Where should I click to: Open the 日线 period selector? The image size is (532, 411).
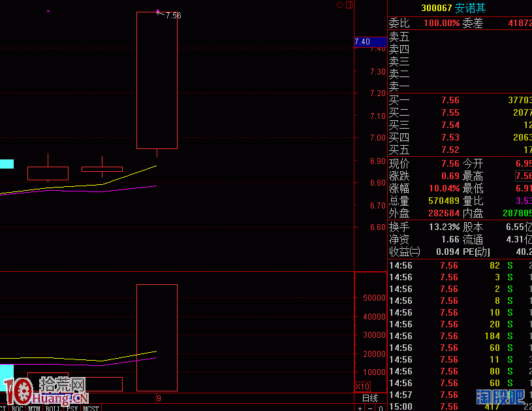tap(369, 398)
